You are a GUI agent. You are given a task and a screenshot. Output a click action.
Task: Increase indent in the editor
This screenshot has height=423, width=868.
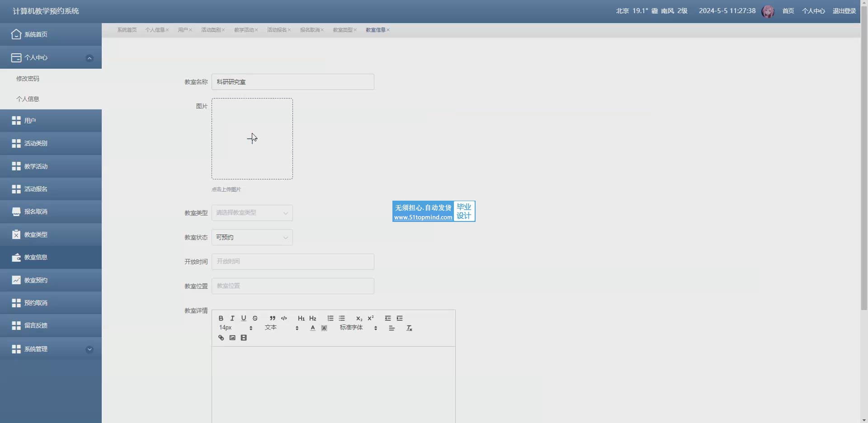pos(400,318)
